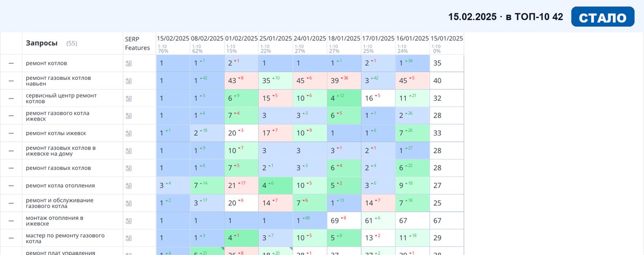Viewport: 644px width, 255px height.
Task: Click the query 'ремонт и обслуживание газового котла'
Action: click(x=60, y=204)
